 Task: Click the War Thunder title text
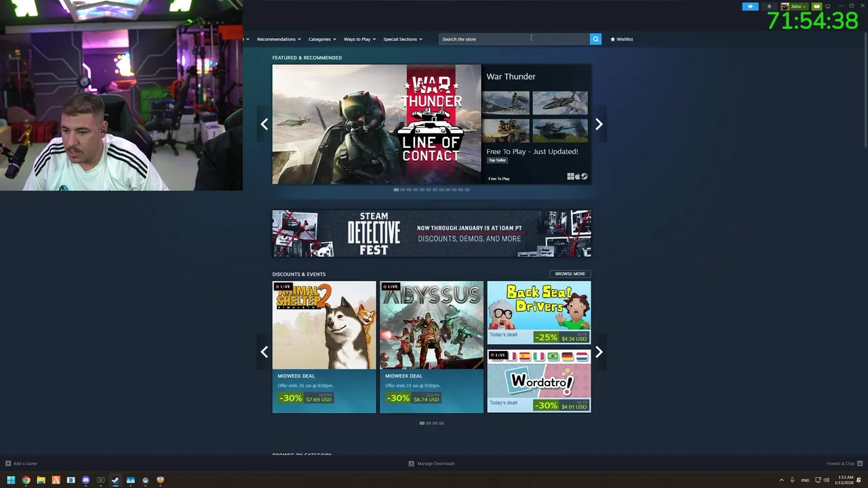coord(511,77)
